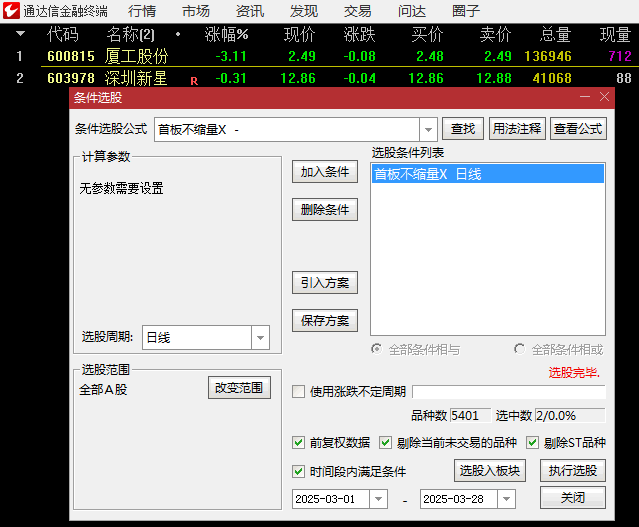This screenshot has width=639, height=527.
Task: Click 名称(2) column header
Action: 131,34
